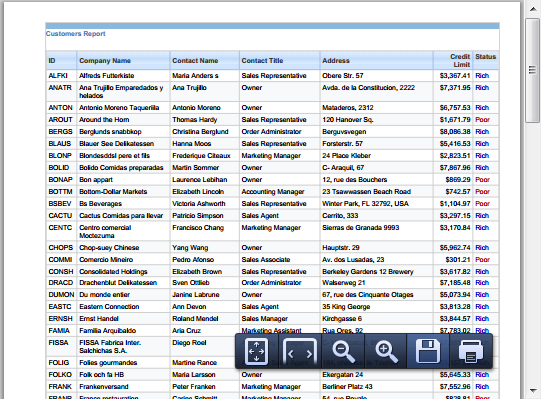Click the fit-width toolbar icon
Viewport: 541px width, 399px height.
pos(300,352)
